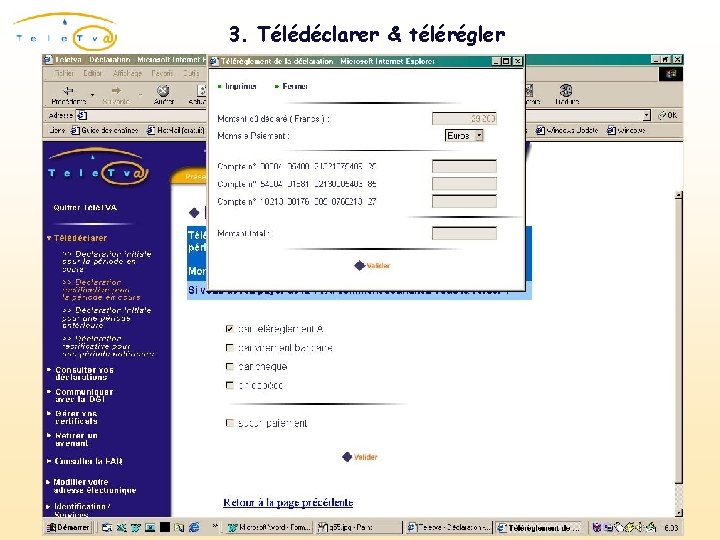This screenshot has width=720, height=540.
Task: Open the HotMail favorites link
Action: click(175, 130)
